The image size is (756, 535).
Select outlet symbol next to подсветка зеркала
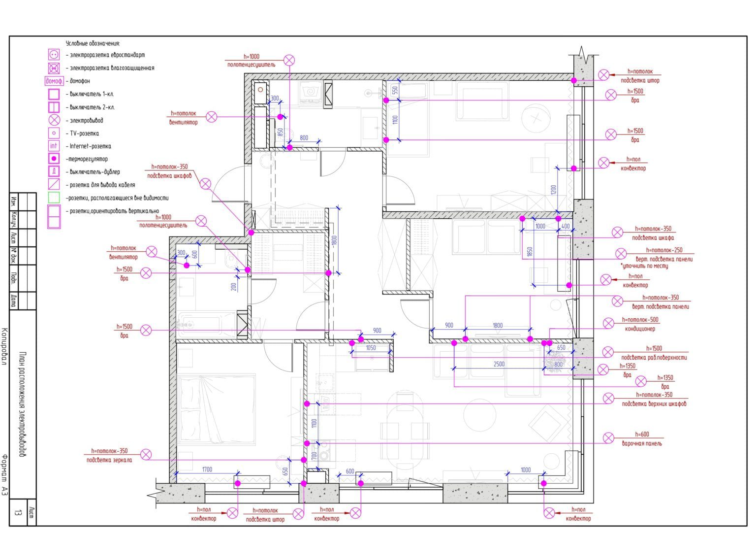[146, 455]
